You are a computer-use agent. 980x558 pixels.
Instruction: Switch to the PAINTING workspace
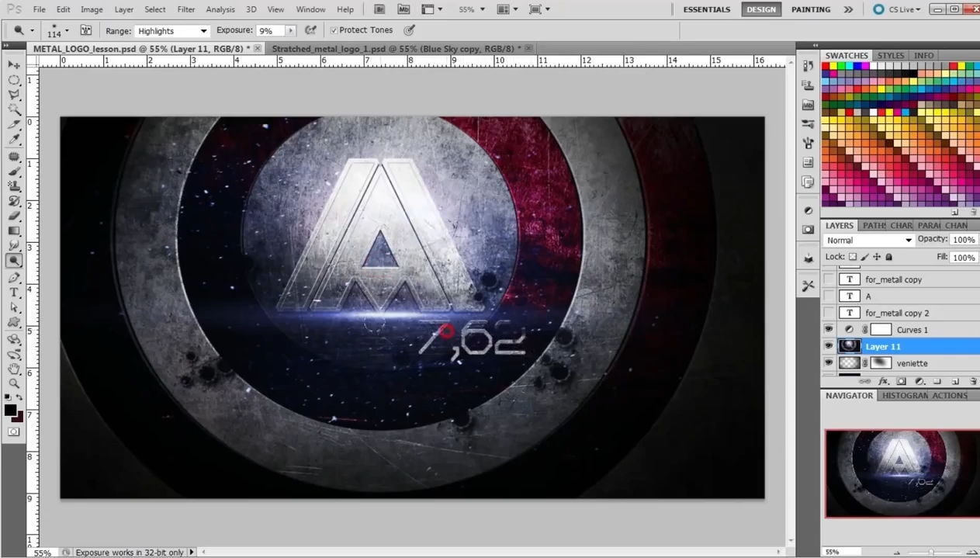[811, 9]
